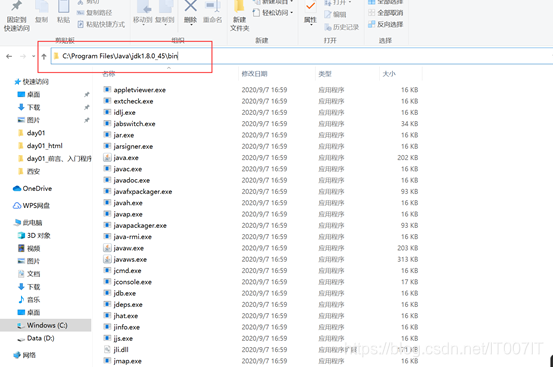Open 属性 (Properties) checkmark icon
This screenshot has width=553, height=367.
pyautogui.click(x=310, y=6)
